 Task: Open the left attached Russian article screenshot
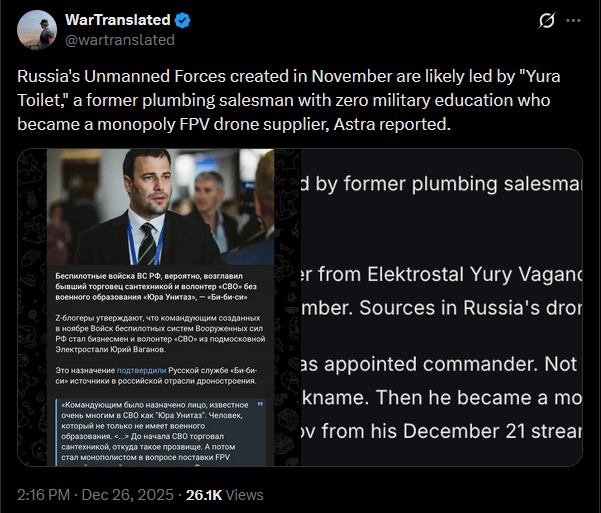160,308
